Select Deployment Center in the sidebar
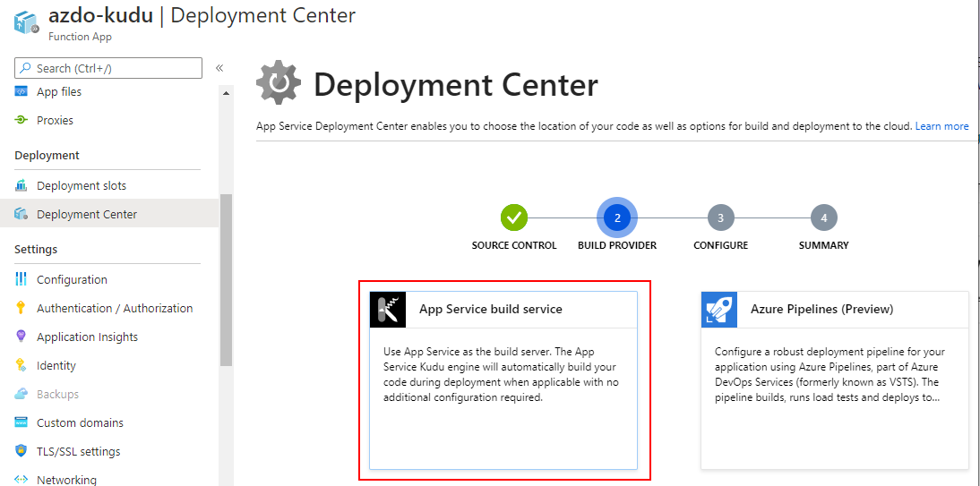The image size is (980, 486). point(109,214)
